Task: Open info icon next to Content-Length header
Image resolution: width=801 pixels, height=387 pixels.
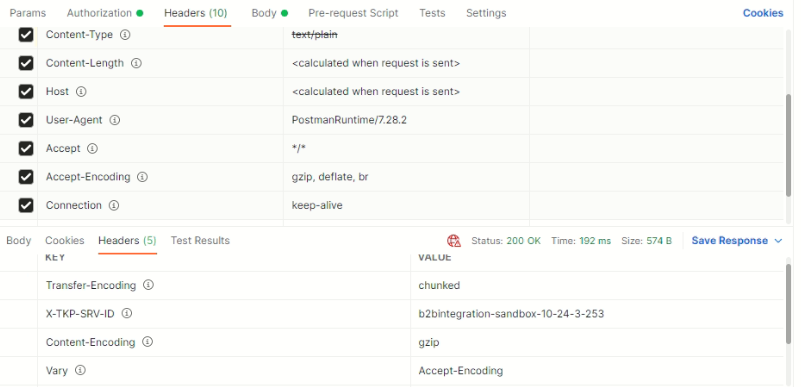Action: point(136,63)
